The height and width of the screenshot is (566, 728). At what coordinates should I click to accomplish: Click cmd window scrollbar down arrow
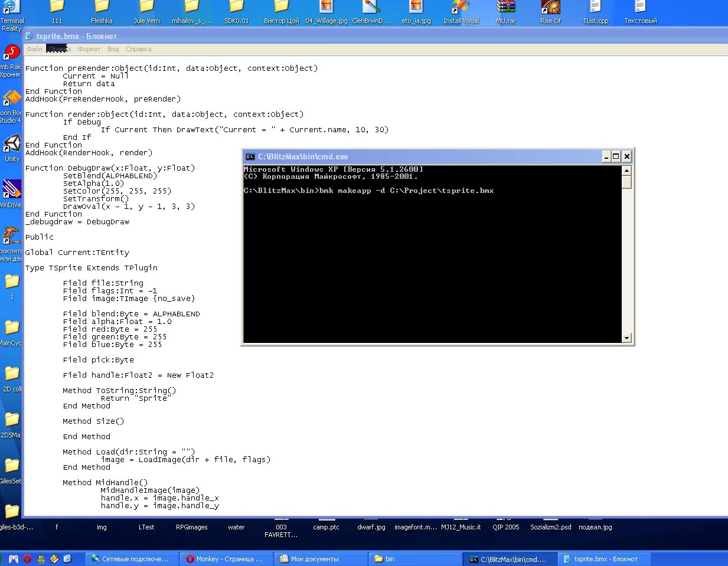(626, 338)
